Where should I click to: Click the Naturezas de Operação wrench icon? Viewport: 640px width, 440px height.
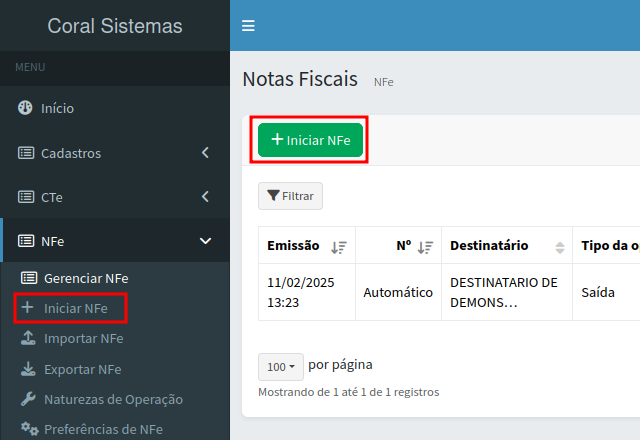click(x=28, y=399)
